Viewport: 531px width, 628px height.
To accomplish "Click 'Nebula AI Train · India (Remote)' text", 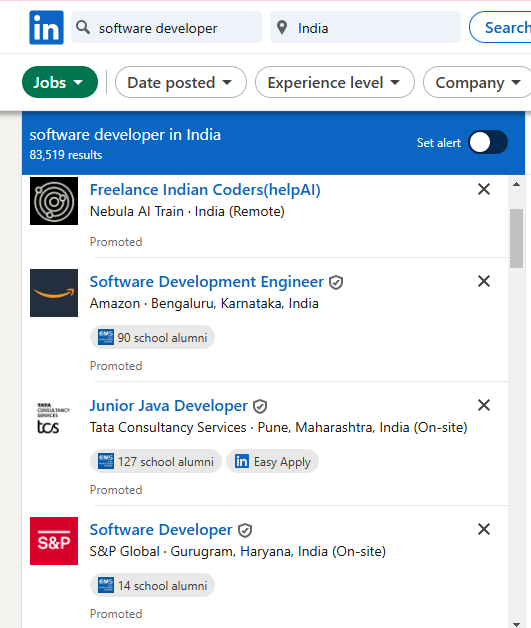I will (x=187, y=211).
